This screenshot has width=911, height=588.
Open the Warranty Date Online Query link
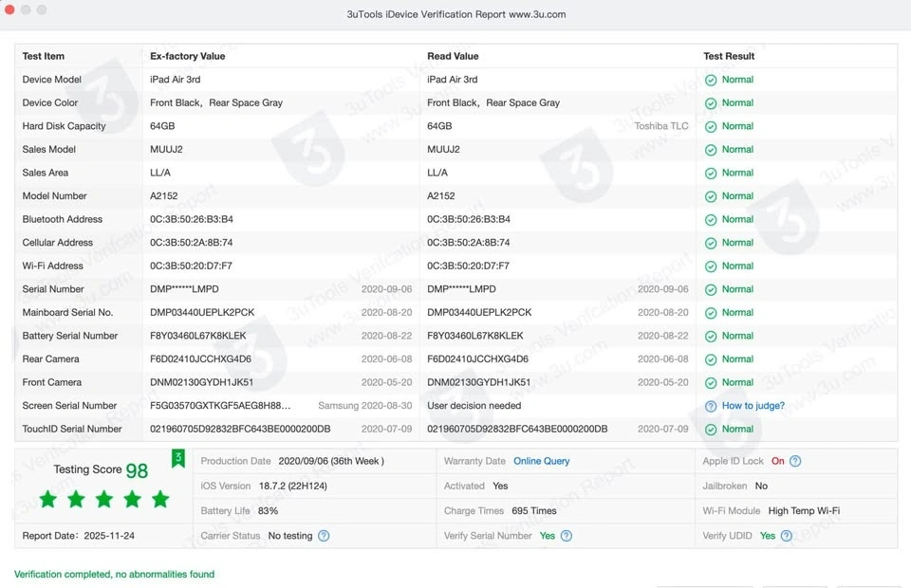541,461
